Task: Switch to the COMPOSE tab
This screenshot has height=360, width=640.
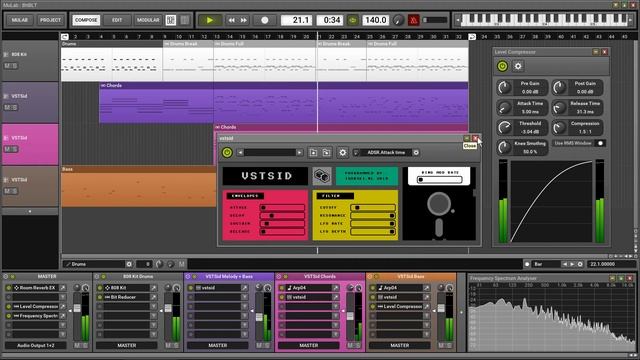Action: 86,20
